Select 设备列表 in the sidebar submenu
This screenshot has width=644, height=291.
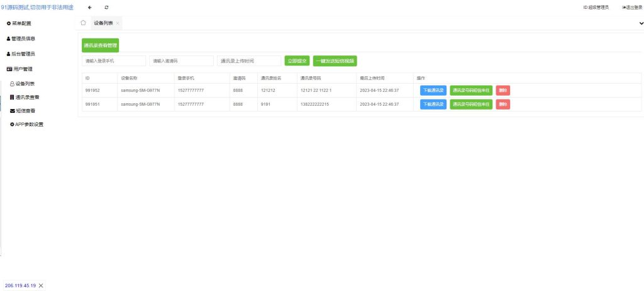point(23,84)
